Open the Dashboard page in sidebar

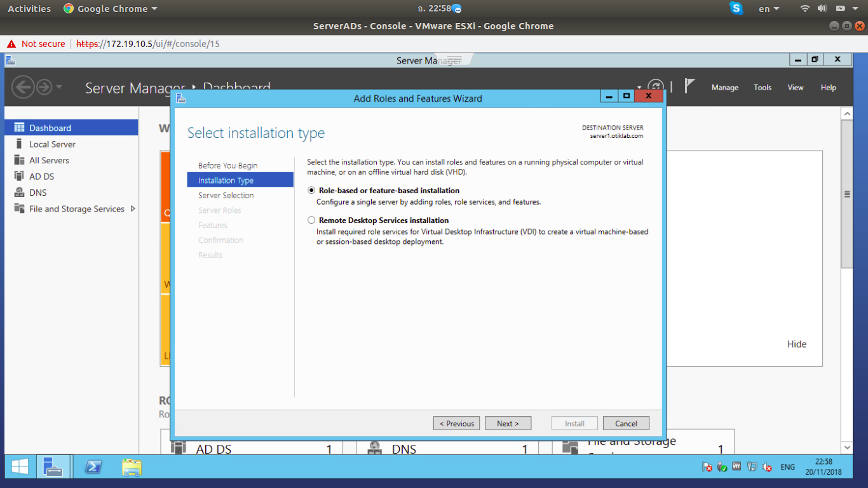pyautogui.click(x=71, y=128)
